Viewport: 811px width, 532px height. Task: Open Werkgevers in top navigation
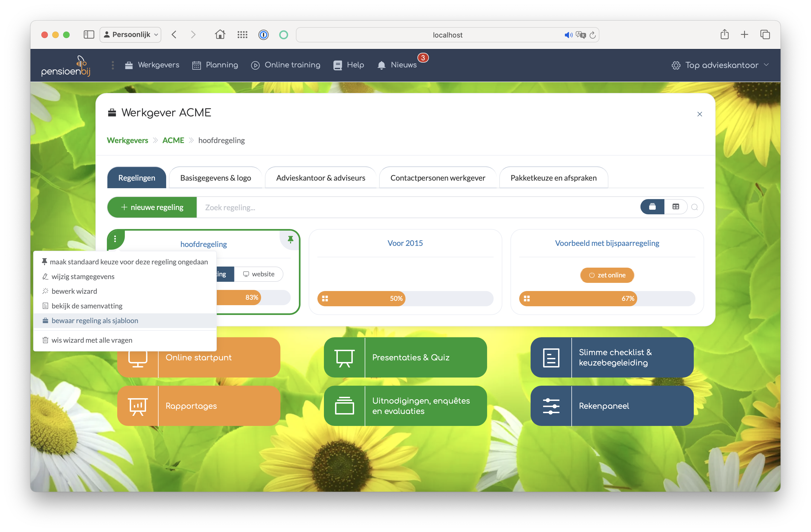point(152,65)
